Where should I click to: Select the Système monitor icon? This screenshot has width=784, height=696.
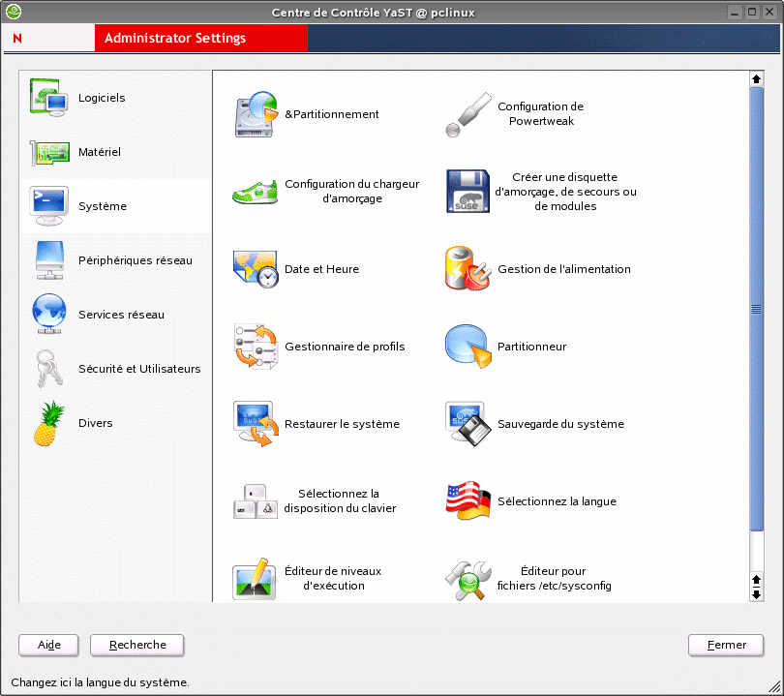[49, 206]
